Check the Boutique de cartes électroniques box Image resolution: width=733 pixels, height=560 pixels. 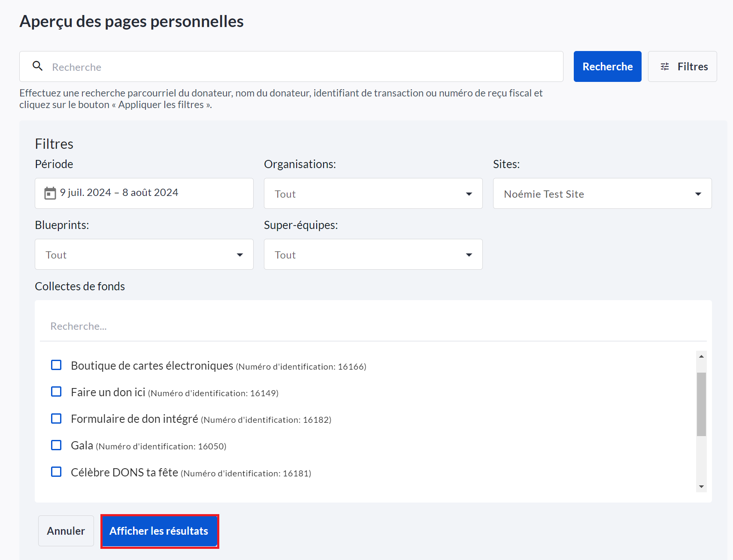tap(56, 365)
